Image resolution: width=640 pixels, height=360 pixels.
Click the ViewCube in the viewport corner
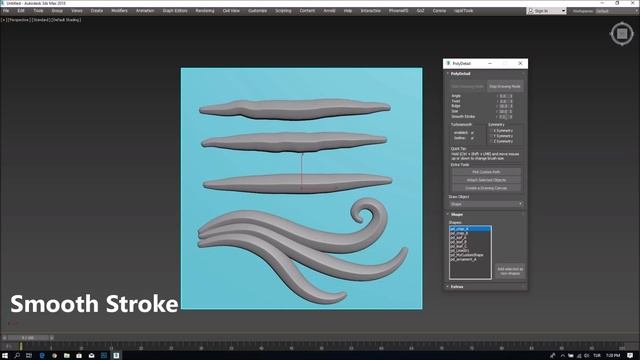coord(622,34)
